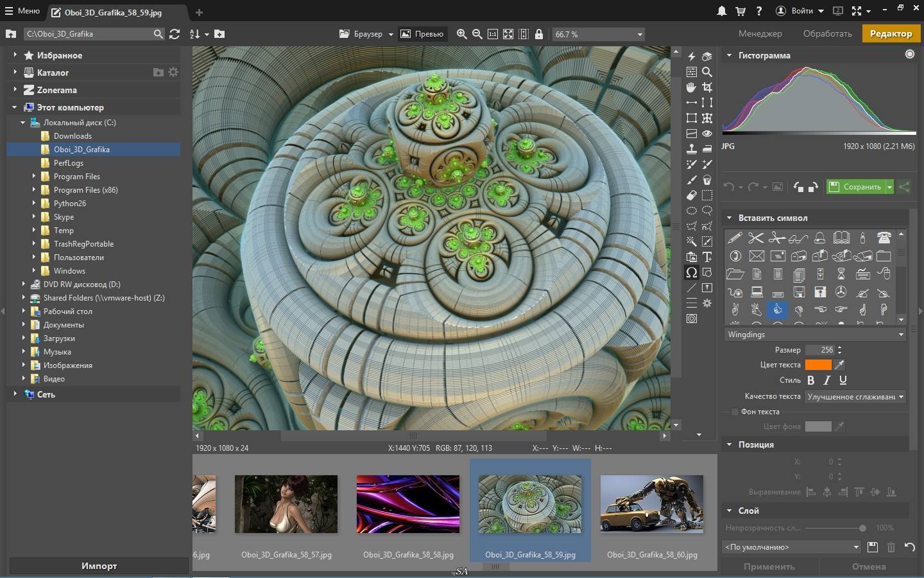924x578 pixels.
Task: Select the Clone Stamp tool
Action: click(x=691, y=149)
